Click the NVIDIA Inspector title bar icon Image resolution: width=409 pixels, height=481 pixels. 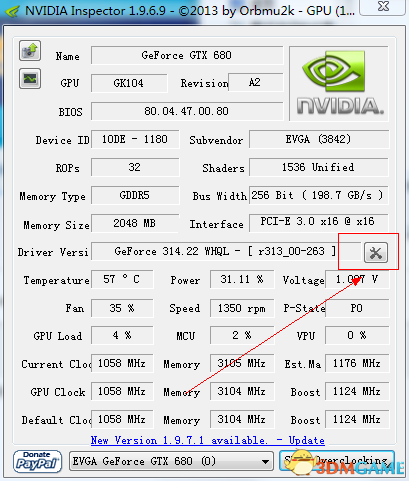[x=13, y=12]
